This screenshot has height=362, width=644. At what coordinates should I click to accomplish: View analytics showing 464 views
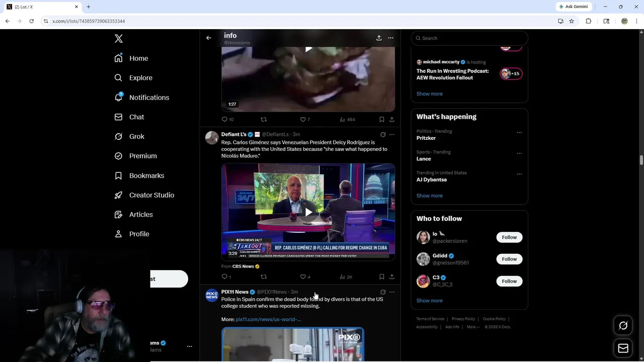pos(347,119)
